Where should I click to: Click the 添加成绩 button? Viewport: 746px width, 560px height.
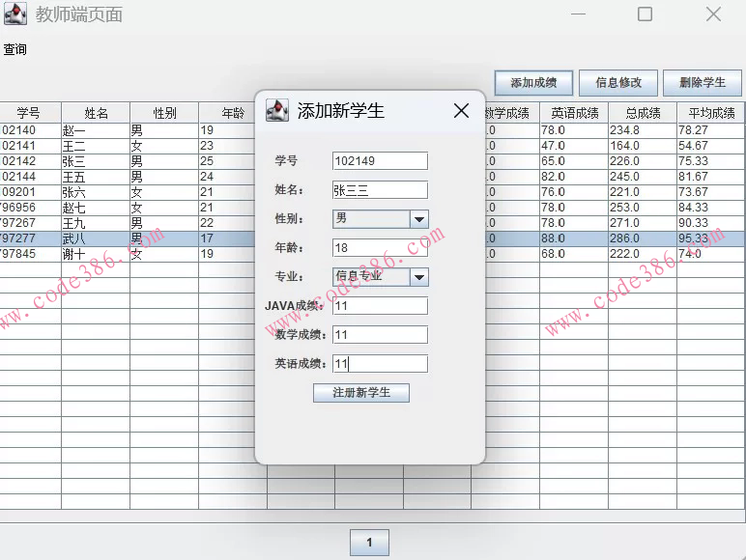(533, 83)
